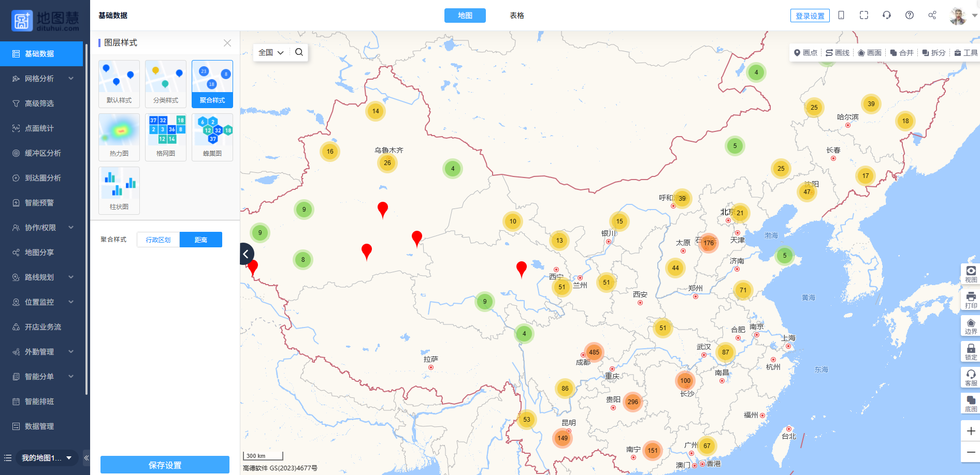
Task: Click the 保存设置 button
Action: pos(165,465)
